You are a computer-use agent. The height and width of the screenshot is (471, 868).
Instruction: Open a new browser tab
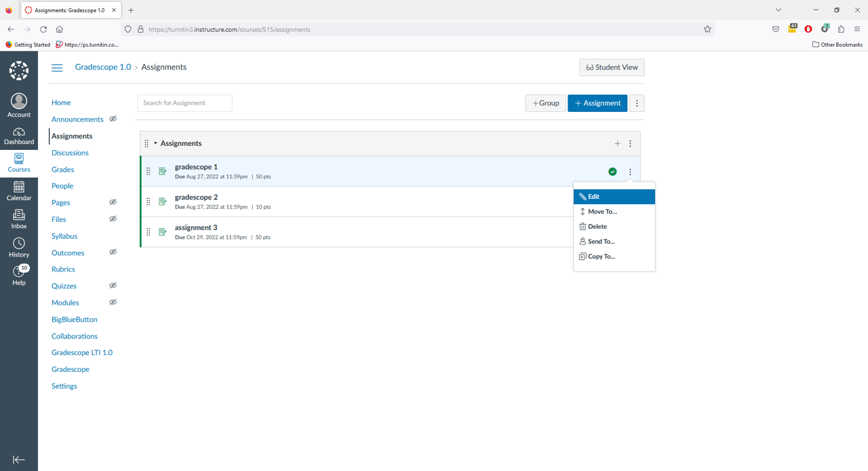131,10
